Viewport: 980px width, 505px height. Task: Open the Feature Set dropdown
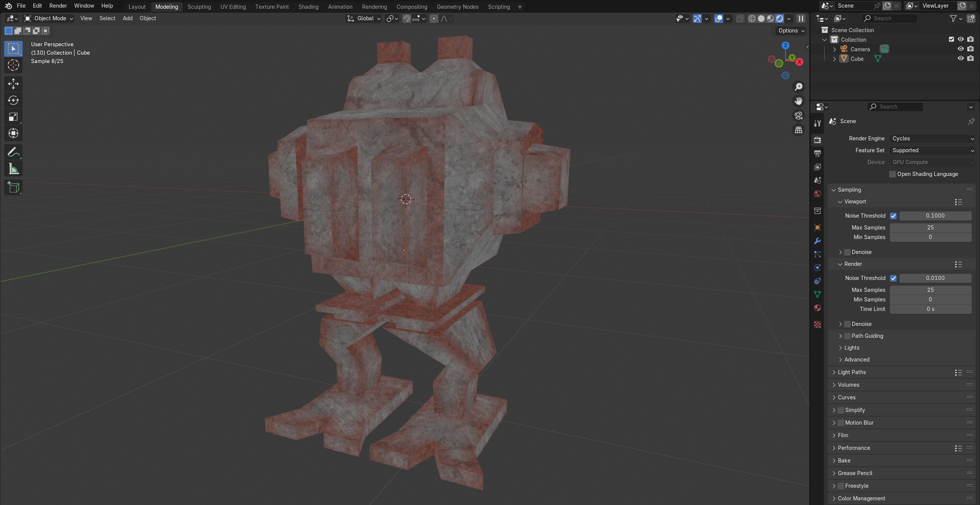point(932,150)
